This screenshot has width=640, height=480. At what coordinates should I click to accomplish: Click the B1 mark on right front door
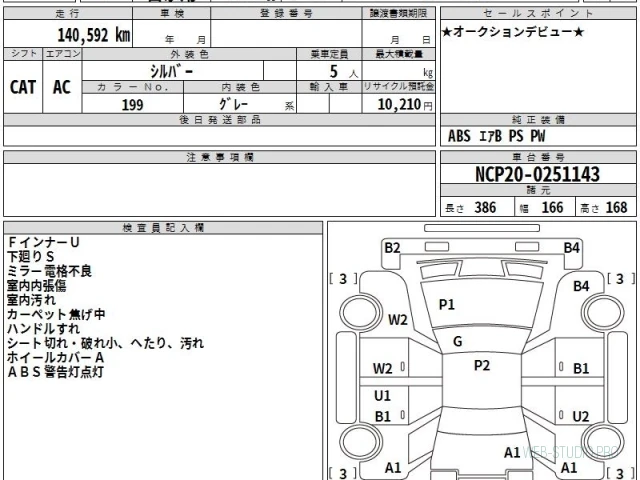click(581, 369)
